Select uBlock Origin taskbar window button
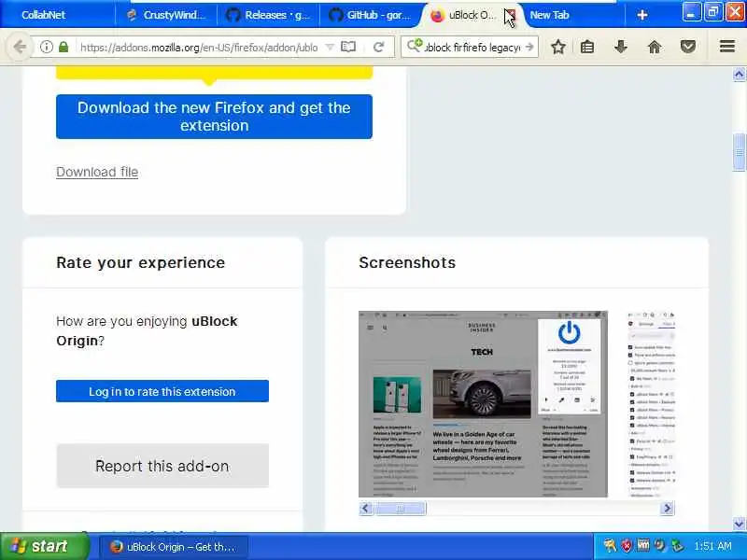 point(174,547)
